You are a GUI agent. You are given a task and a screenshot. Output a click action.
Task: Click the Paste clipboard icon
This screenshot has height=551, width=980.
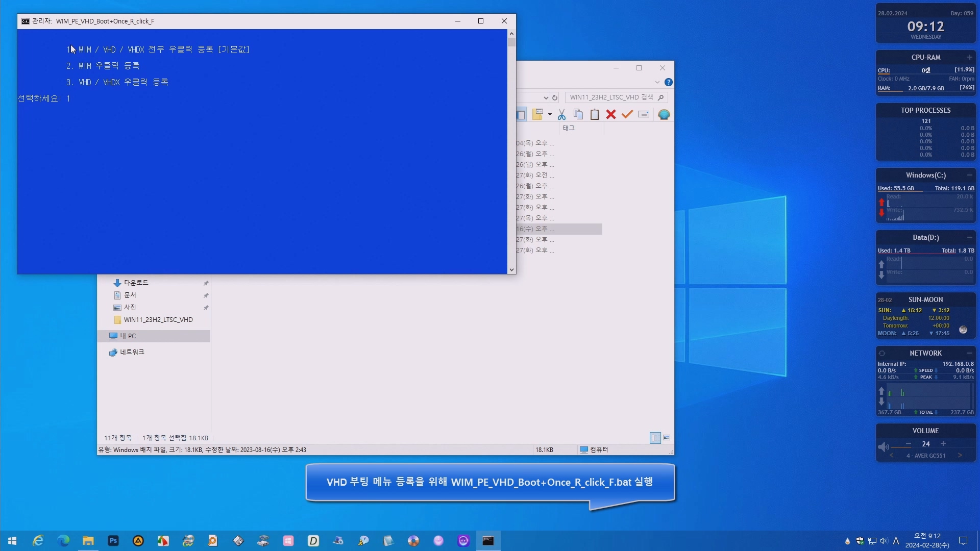(594, 114)
